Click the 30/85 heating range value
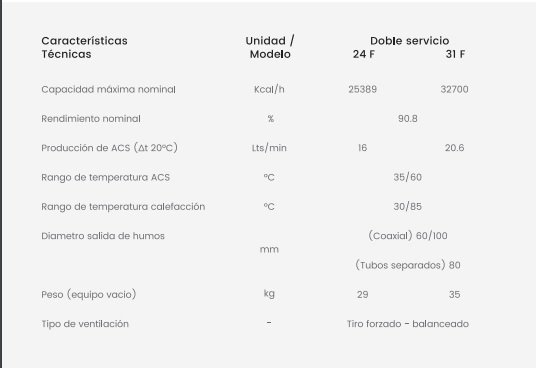 click(408, 207)
